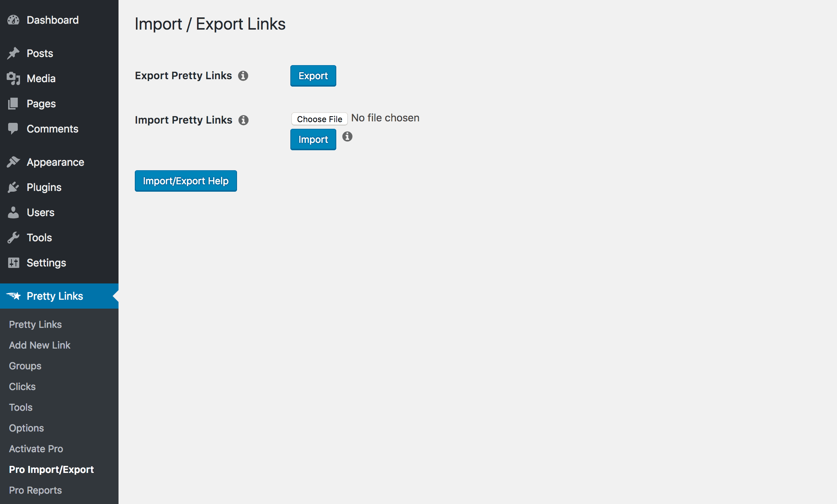The height and width of the screenshot is (504, 837).
Task: Click the Import button info tooltip icon
Action: (347, 136)
